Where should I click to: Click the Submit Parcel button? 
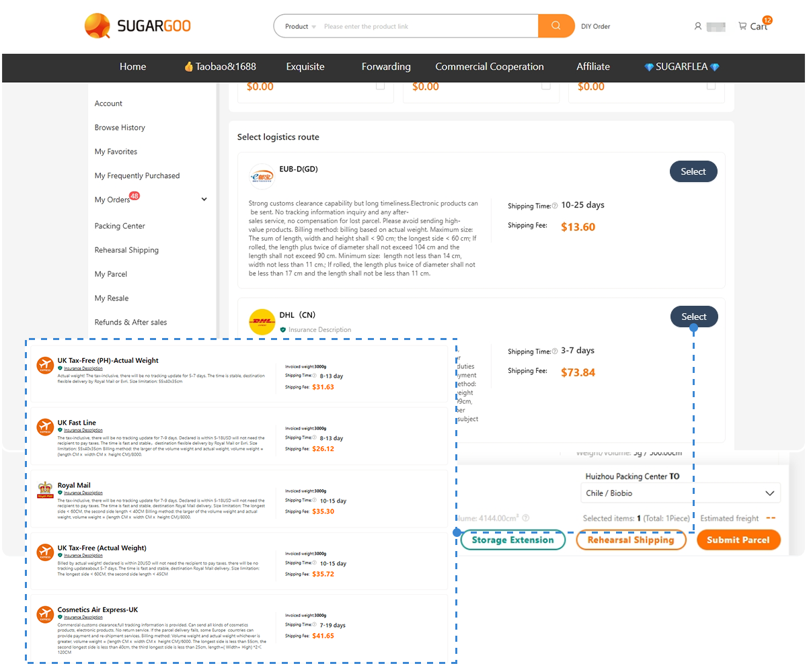coord(738,540)
